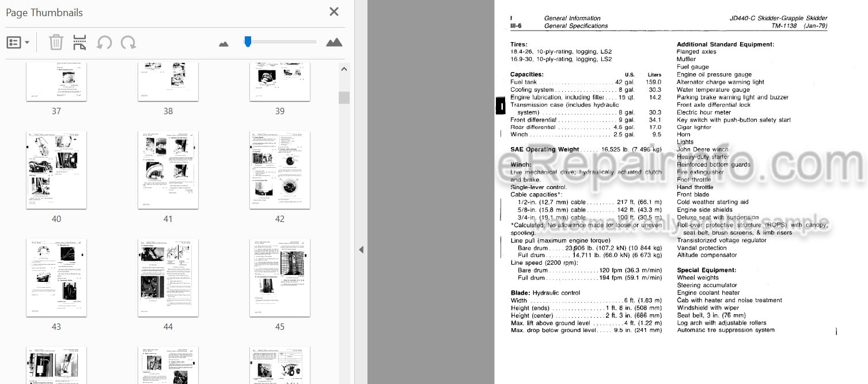Select page 44 thumbnail
Viewport: 868px width, 384px height.
[x=168, y=277]
